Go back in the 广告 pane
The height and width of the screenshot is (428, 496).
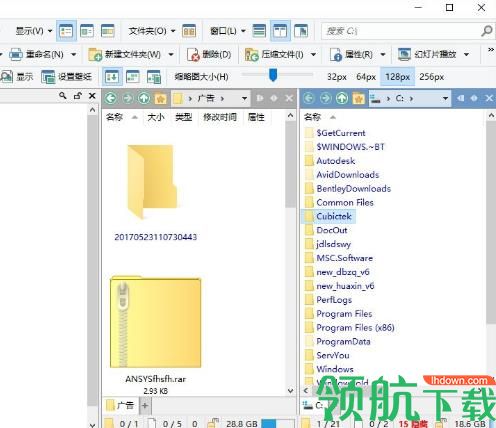111,98
